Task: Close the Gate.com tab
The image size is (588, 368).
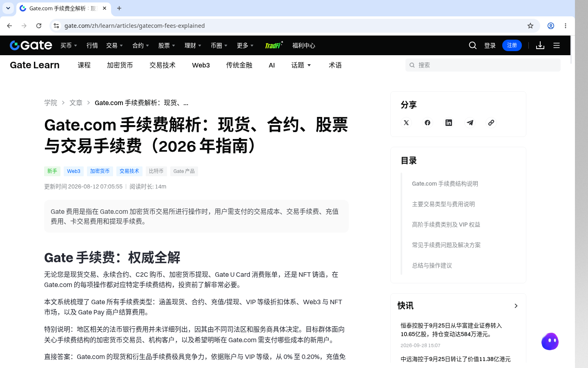Action: (x=105, y=8)
